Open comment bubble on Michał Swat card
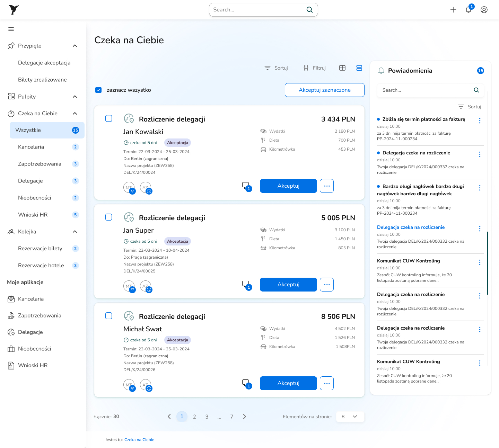This screenshot has width=499, height=448. pyautogui.click(x=247, y=384)
